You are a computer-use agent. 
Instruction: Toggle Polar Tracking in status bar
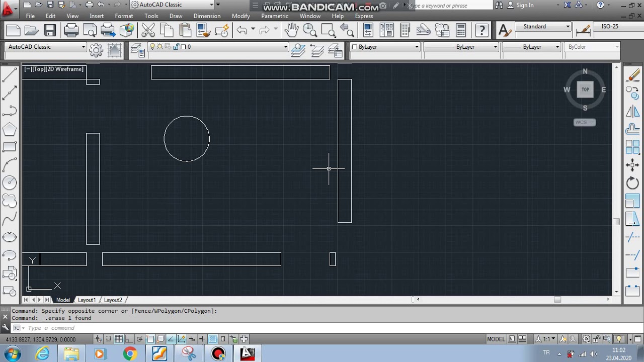click(x=139, y=339)
